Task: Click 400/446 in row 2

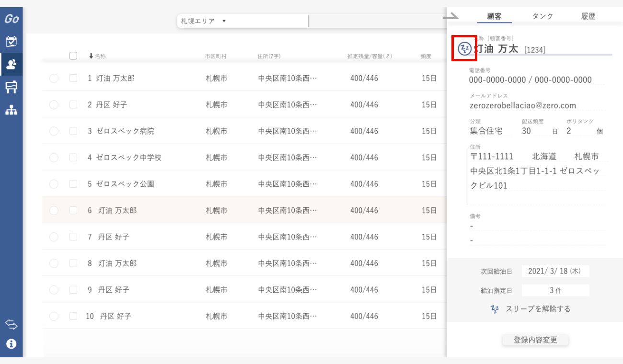Action: click(x=364, y=104)
